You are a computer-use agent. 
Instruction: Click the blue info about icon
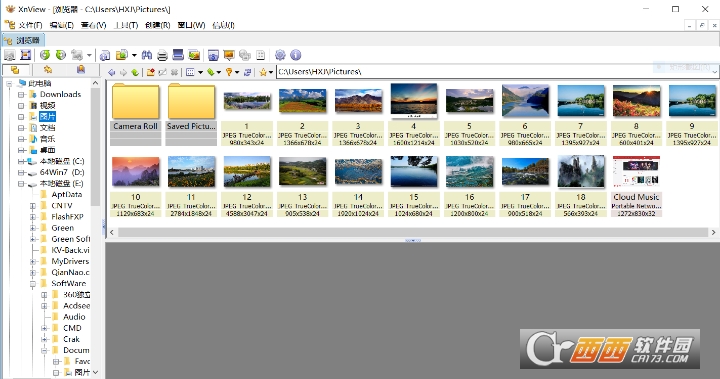296,55
